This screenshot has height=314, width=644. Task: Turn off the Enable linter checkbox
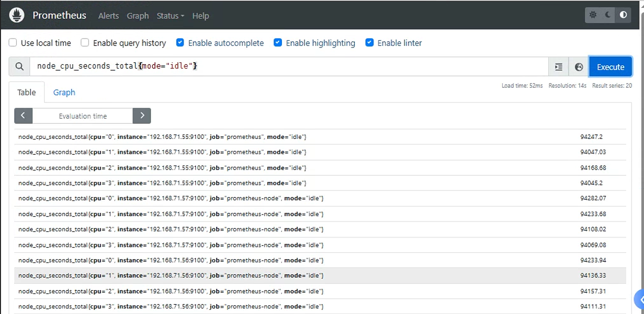tap(369, 43)
